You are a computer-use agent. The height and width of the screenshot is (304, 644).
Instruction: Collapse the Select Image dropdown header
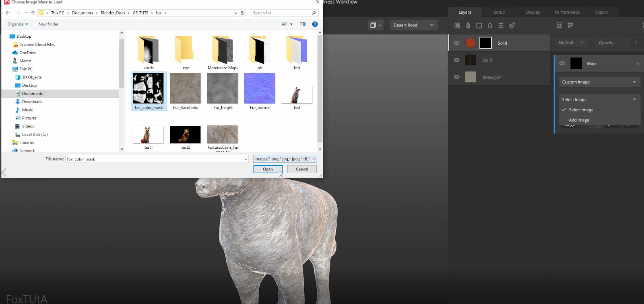[599, 100]
